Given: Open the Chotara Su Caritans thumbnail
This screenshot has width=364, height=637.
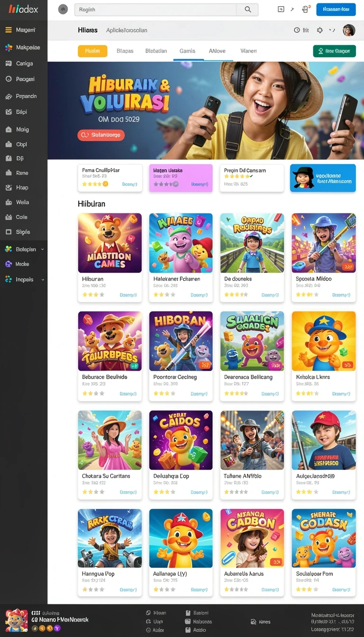Looking at the screenshot, I should (x=110, y=440).
